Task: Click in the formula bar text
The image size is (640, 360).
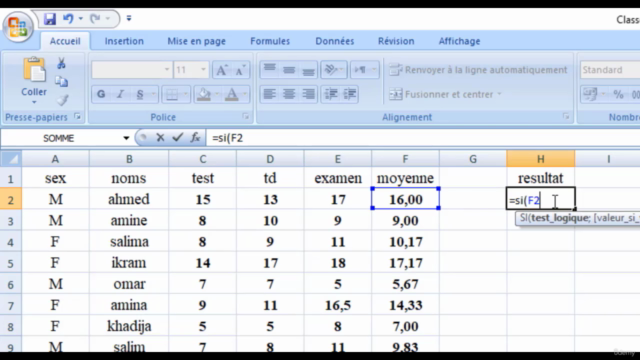Action: tap(423, 138)
